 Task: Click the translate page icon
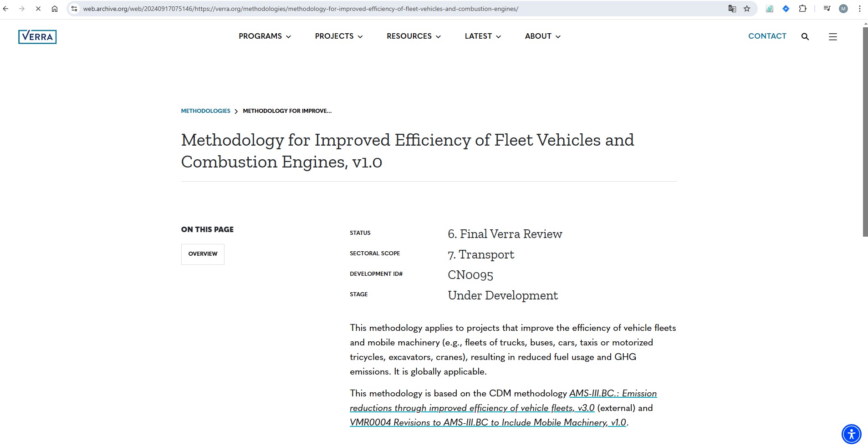732,9
